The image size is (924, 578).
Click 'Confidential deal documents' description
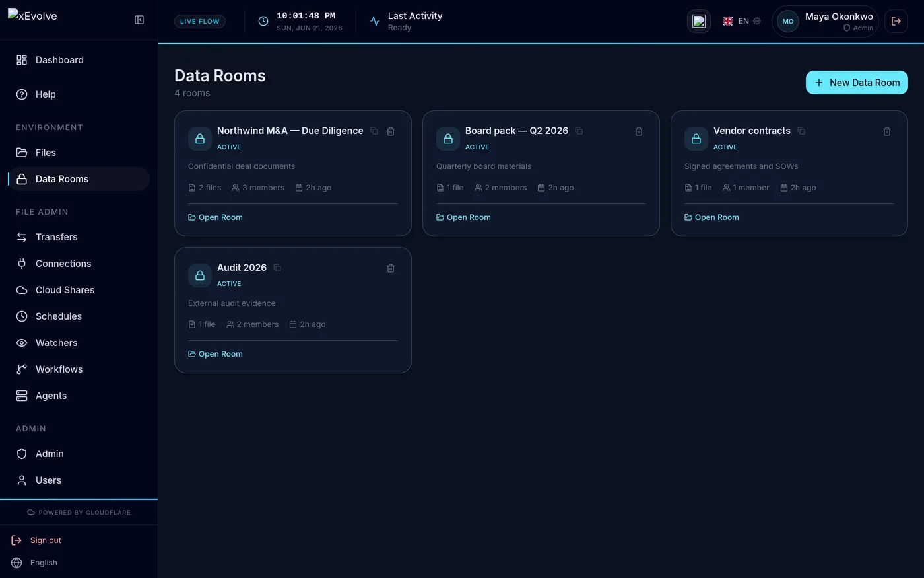coord(242,166)
